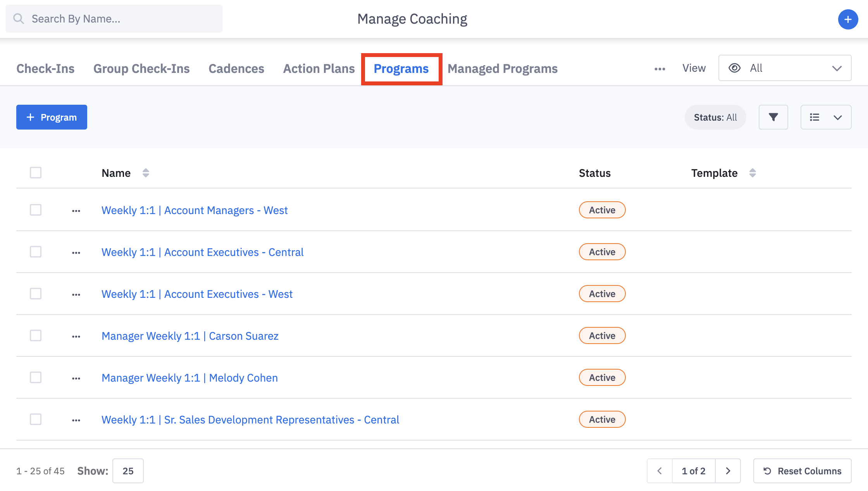
Task: Go to the next page of programs
Action: click(728, 471)
